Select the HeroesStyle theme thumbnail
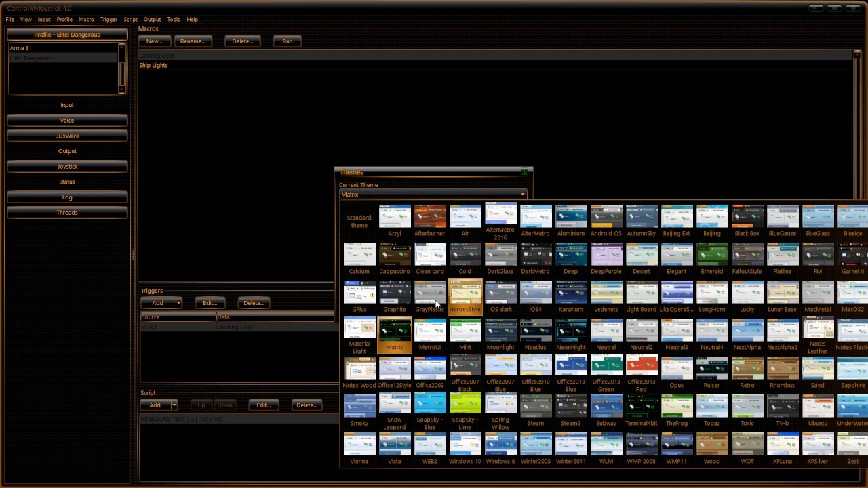Screen dimensions: 868x488 tap(465, 297)
